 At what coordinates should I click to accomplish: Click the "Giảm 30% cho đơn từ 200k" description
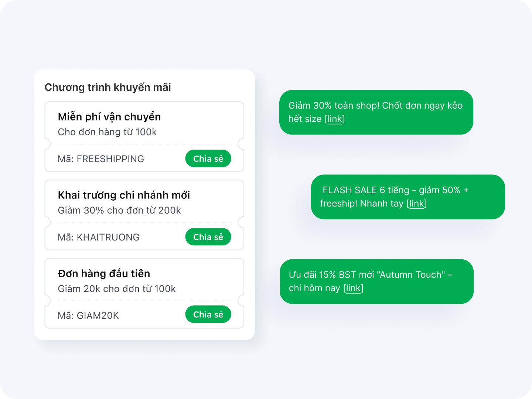point(119,210)
